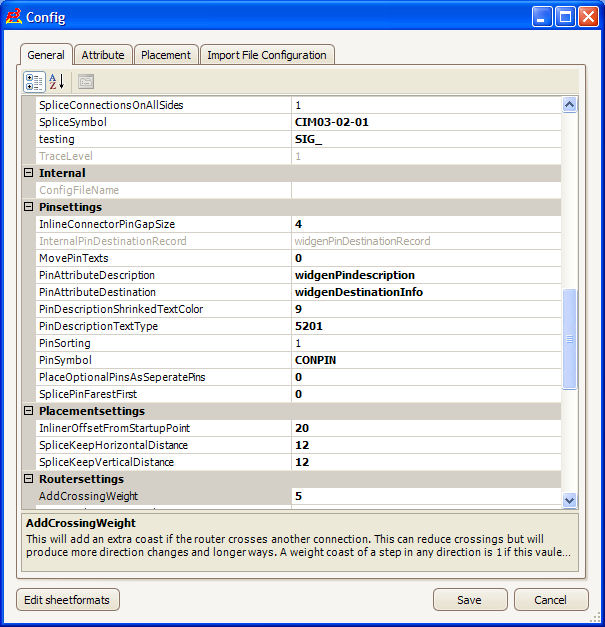Click the Config app icon in title bar
This screenshot has height=627, width=605.
tap(14, 17)
